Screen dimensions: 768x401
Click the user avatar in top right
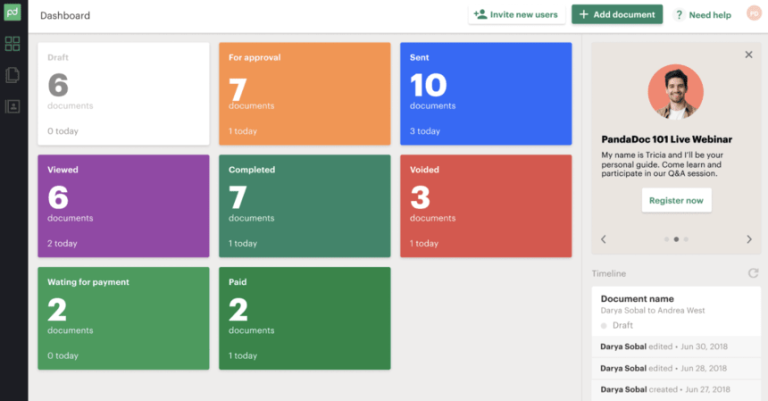(x=753, y=14)
